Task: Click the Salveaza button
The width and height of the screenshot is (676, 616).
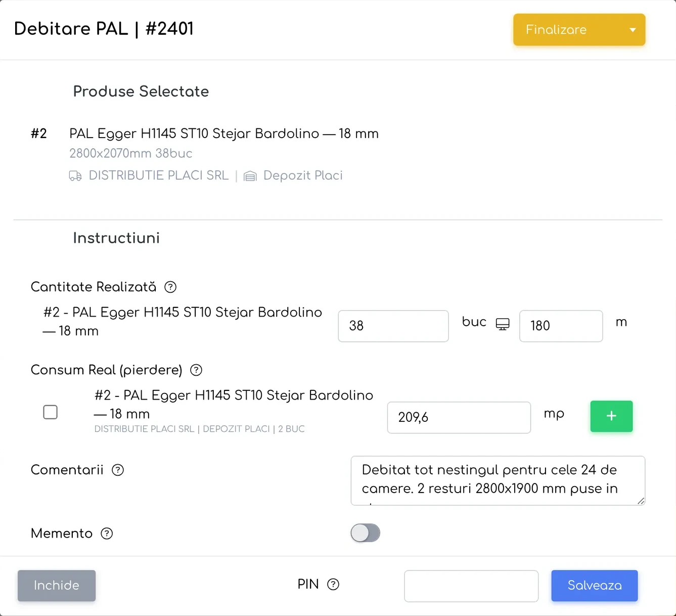Action: pyautogui.click(x=595, y=586)
